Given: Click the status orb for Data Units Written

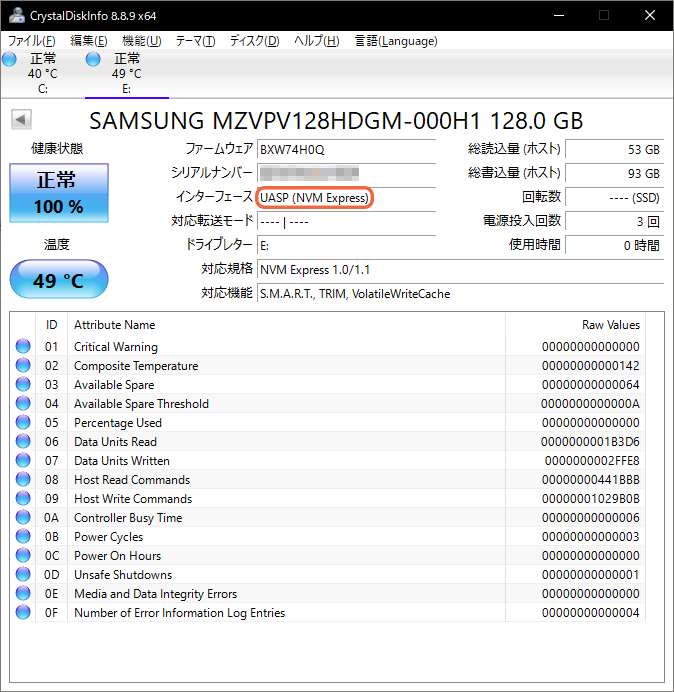Looking at the screenshot, I should (x=23, y=460).
